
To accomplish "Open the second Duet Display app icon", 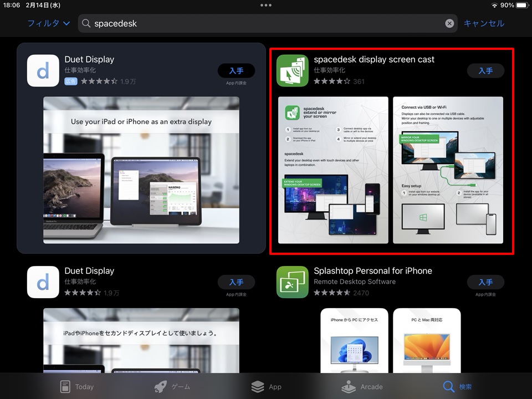I will [43, 282].
